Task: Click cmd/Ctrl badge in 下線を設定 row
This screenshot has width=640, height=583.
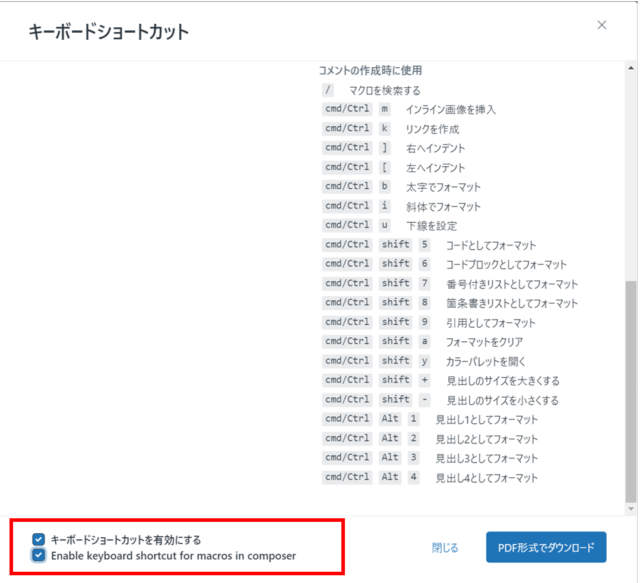Action: click(347, 225)
